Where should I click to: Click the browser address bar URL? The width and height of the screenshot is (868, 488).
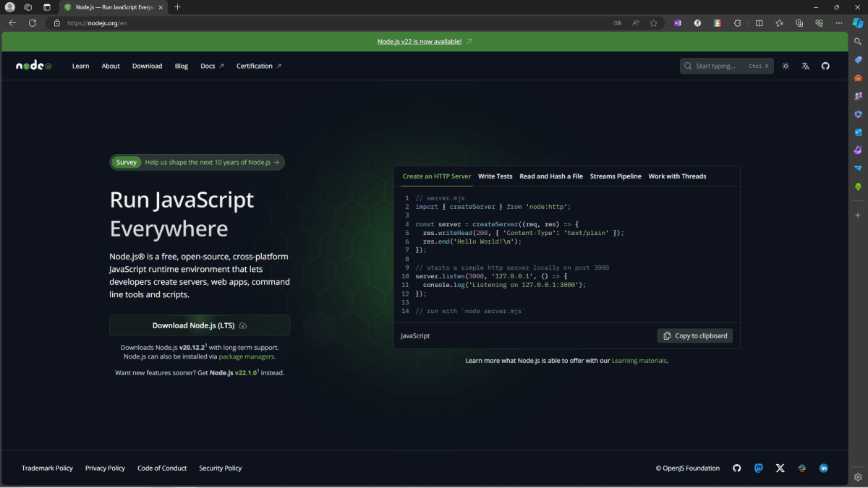coord(98,23)
